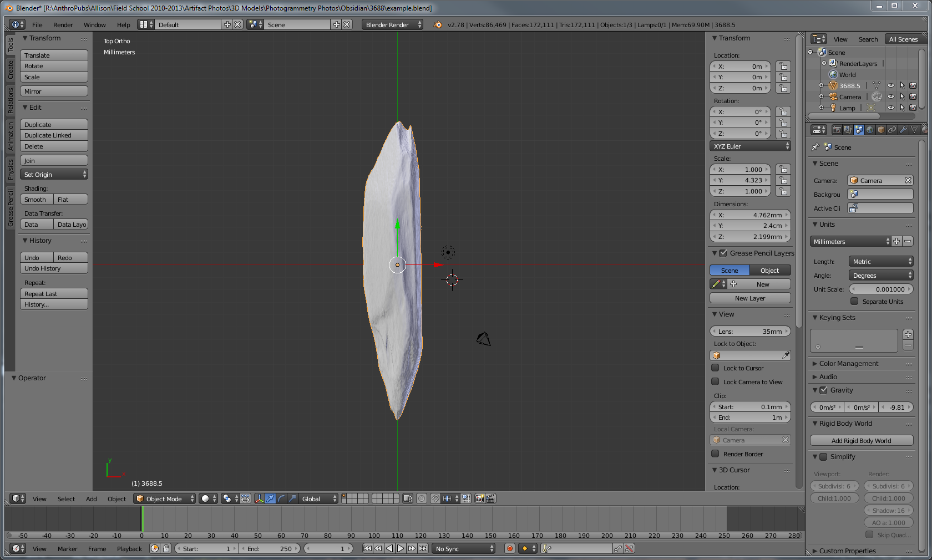Hide the Camera object with eye icon
Image resolution: width=932 pixels, height=560 pixels.
[891, 96]
